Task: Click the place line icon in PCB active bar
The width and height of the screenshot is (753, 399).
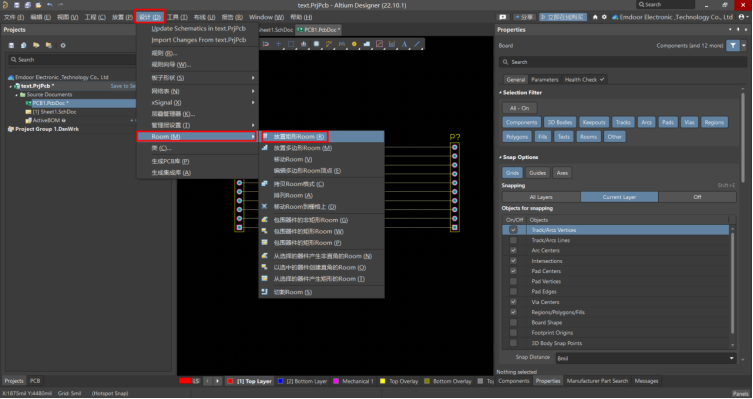Action: (x=417, y=44)
